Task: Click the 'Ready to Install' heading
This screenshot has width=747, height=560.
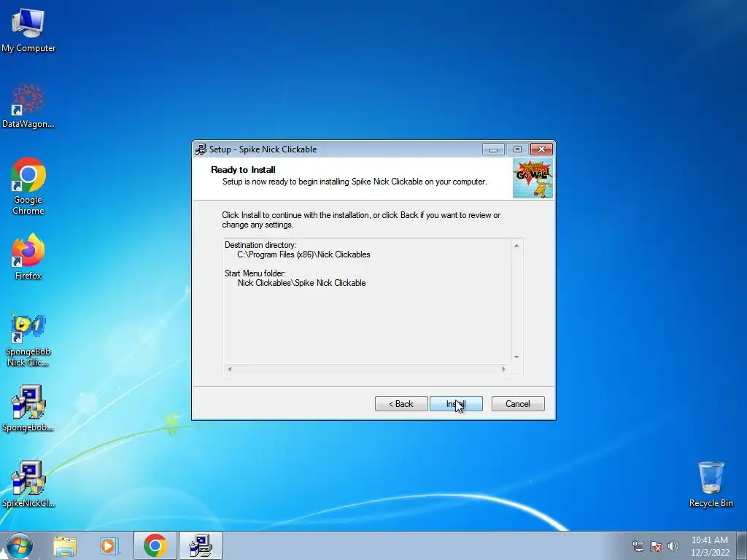Action: coord(243,169)
